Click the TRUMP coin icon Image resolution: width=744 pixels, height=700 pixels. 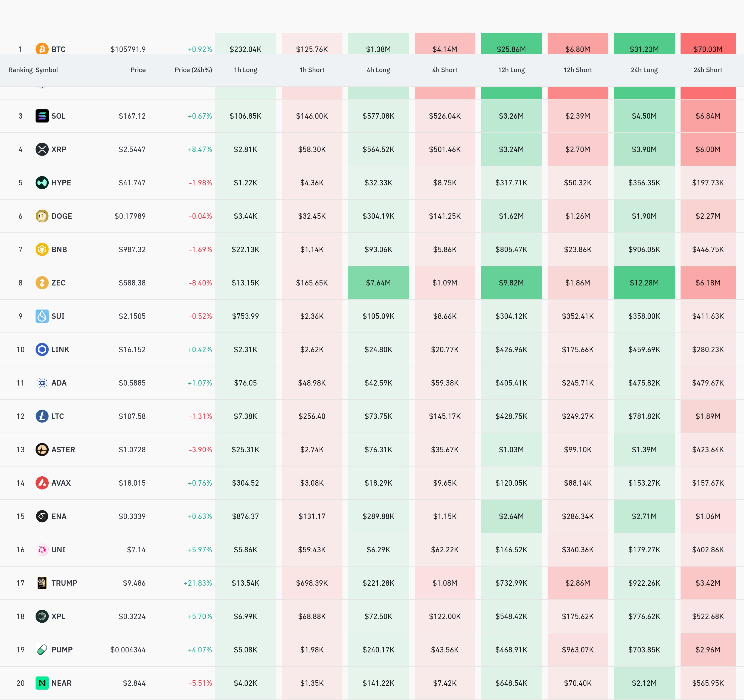[42, 583]
